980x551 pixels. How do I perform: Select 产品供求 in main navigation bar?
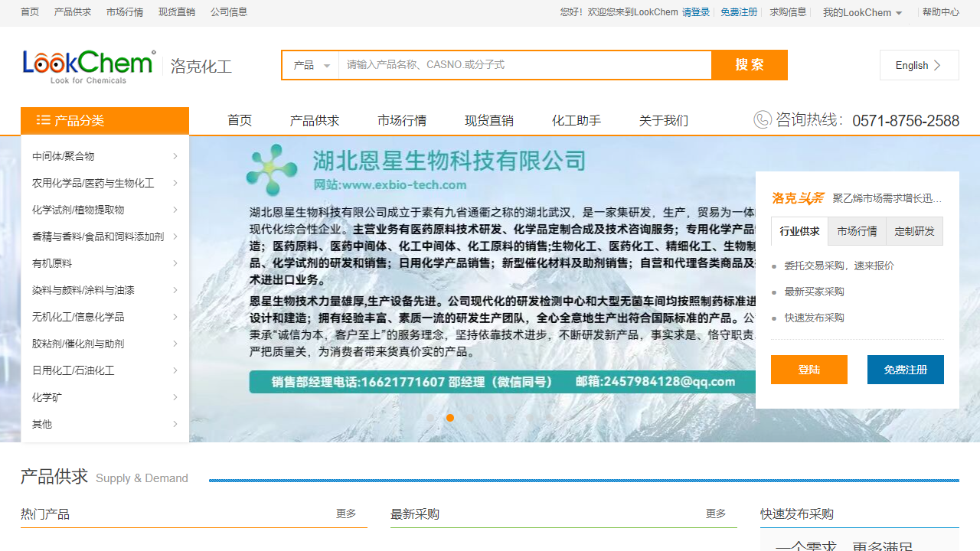[315, 120]
